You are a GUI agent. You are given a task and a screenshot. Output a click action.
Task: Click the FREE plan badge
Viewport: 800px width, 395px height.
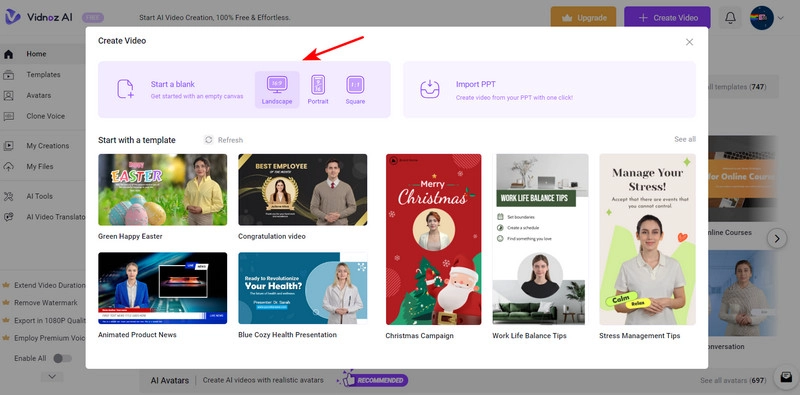tap(93, 18)
